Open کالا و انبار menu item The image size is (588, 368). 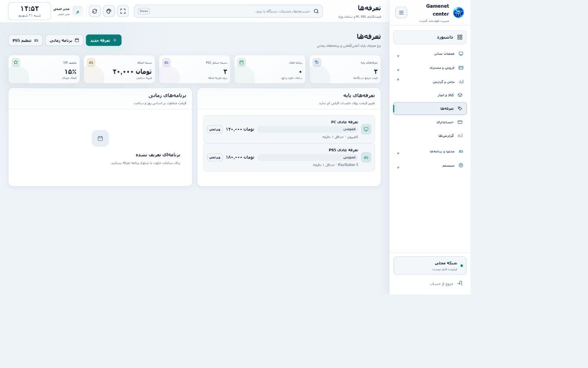(430, 95)
